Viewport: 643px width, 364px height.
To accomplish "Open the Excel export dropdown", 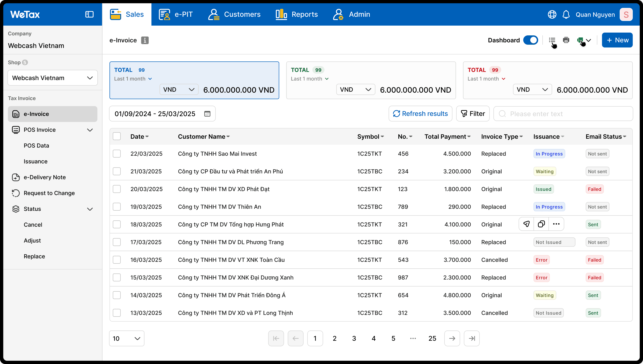I will (584, 40).
